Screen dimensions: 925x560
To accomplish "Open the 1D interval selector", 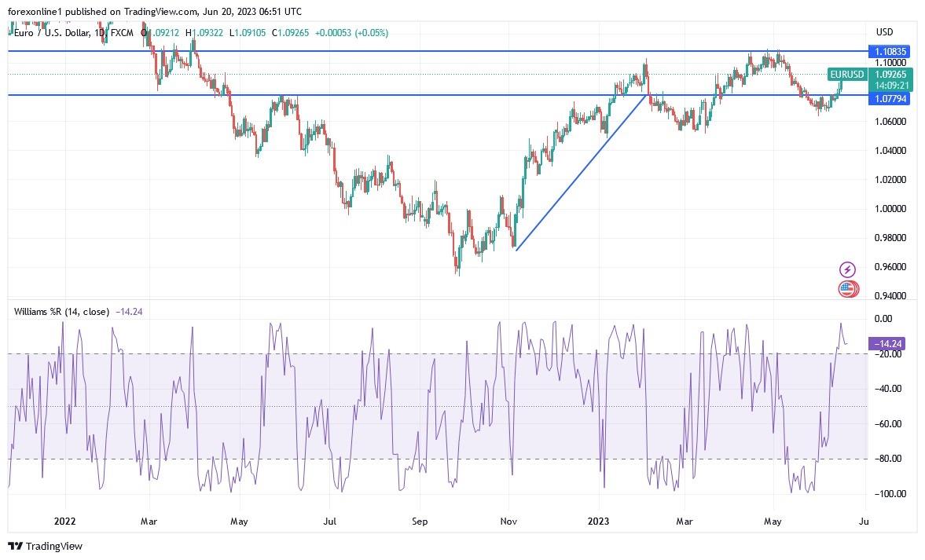I will pos(101,33).
